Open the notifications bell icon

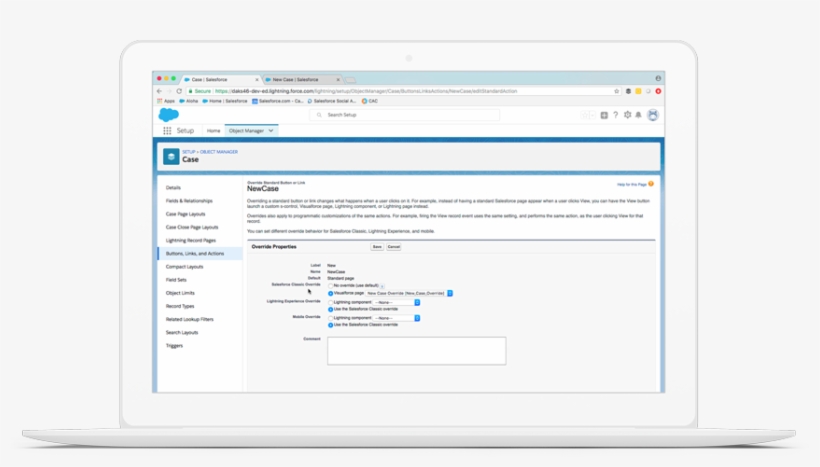tap(639, 115)
